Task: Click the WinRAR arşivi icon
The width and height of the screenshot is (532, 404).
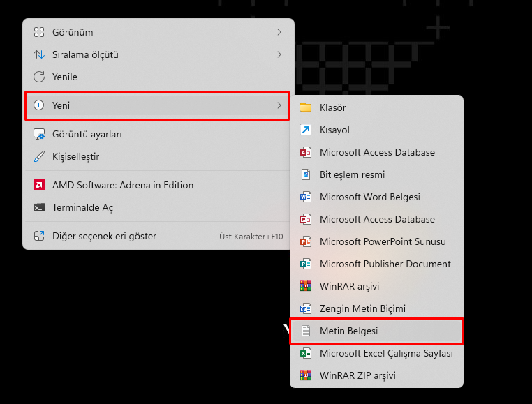Action: point(305,286)
